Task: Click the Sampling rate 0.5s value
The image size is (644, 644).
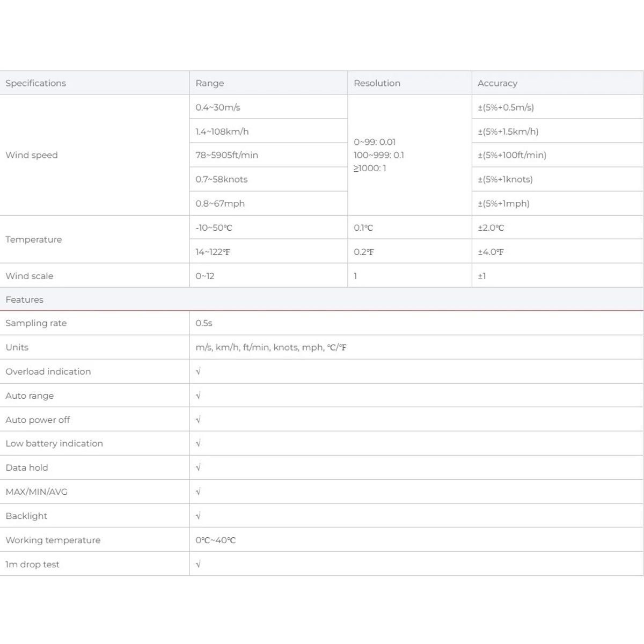Action: (204, 323)
